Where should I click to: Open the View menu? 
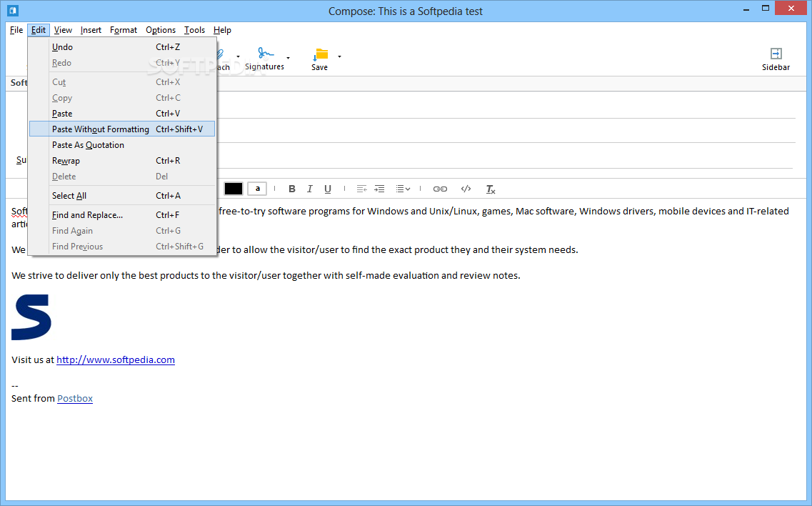point(63,30)
